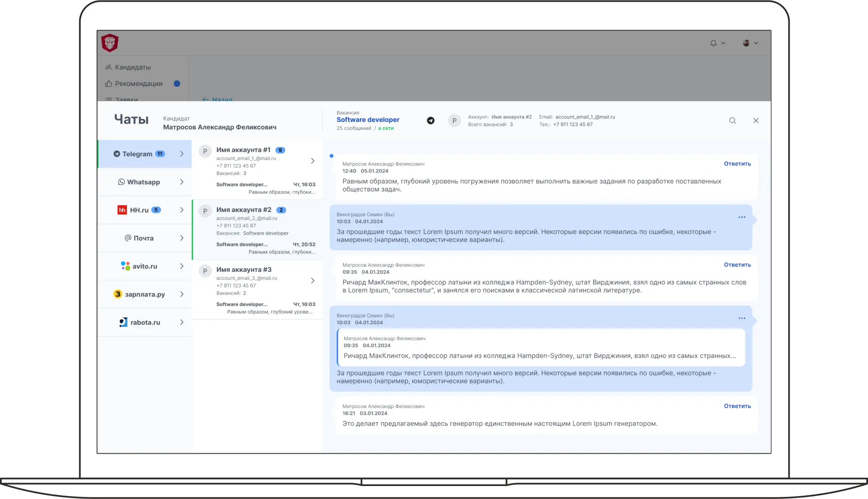The image size is (868, 499).
Task: Open the Software developer vacancy link
Action: pos(368,120)
